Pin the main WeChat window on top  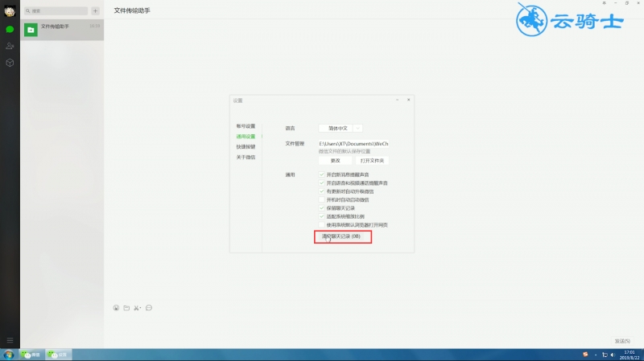tap(605, 3)
